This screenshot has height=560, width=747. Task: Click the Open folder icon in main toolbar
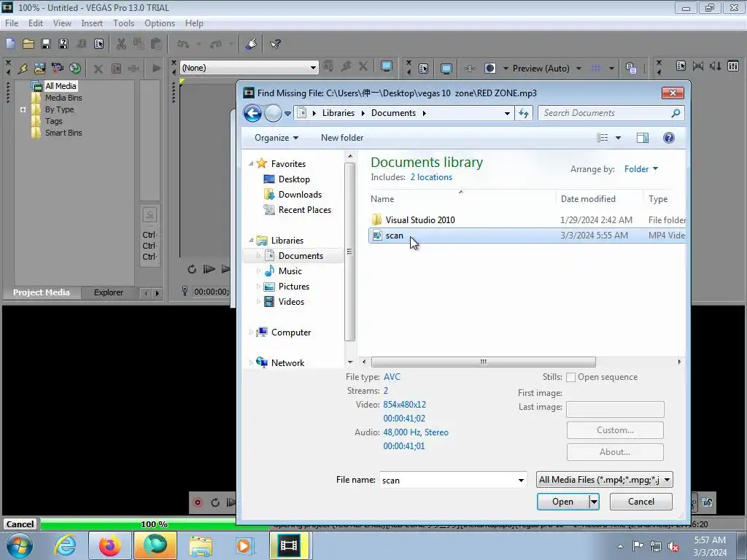(28, 44)
